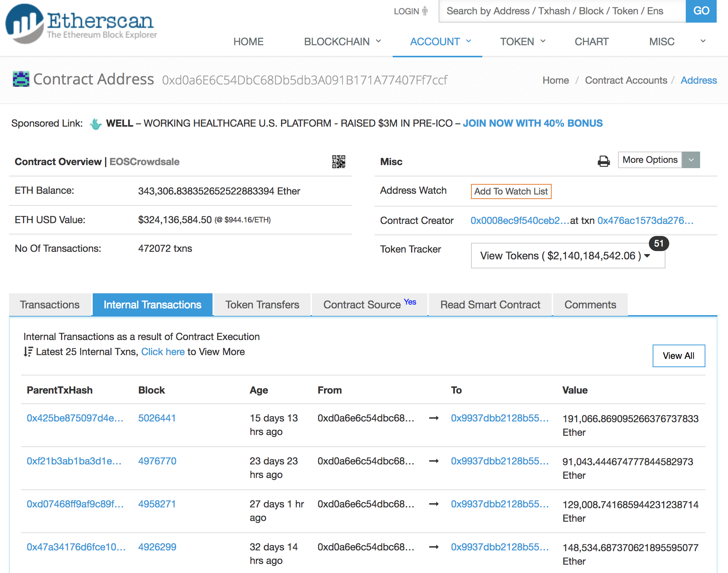Open the View Tokens dropdown
728x573 pixels.
568,256
